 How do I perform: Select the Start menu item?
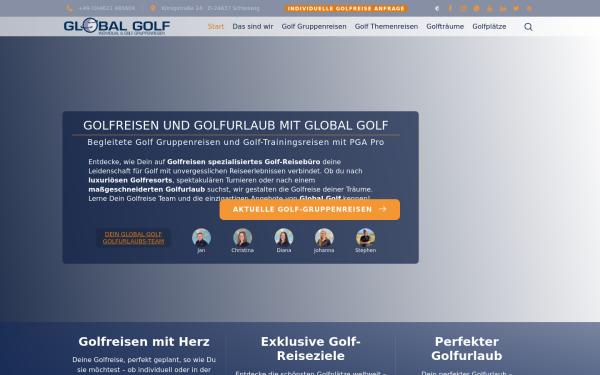point(216,26)
